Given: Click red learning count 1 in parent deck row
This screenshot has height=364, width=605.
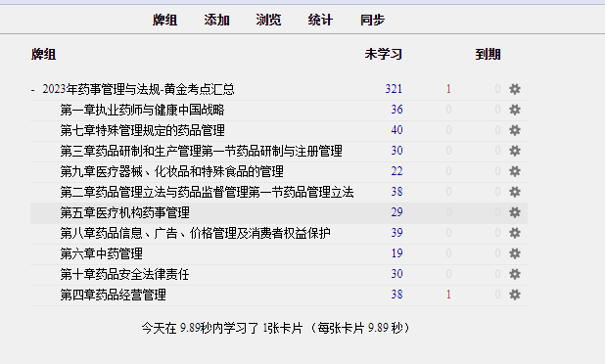Looking at the screenshot, I should tap(448, 89).
